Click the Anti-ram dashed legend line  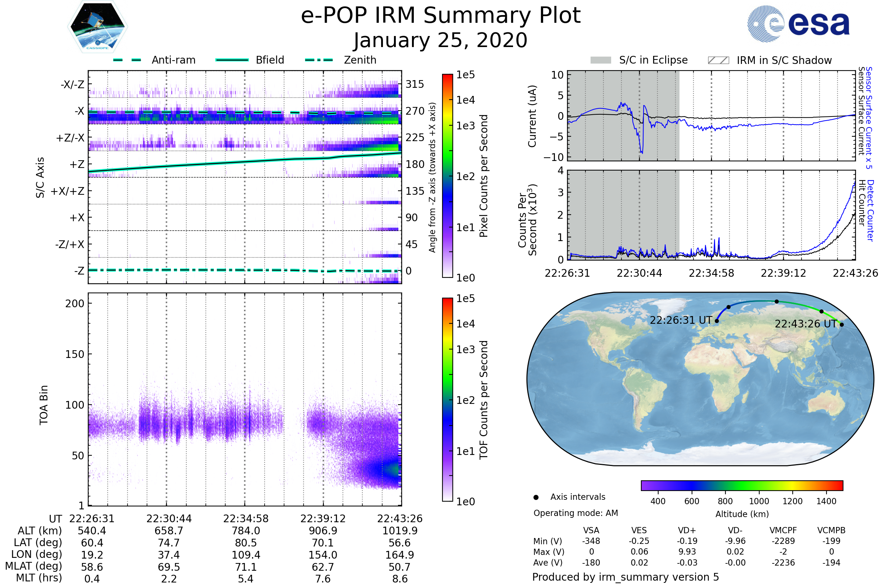[x=128, y=60]
